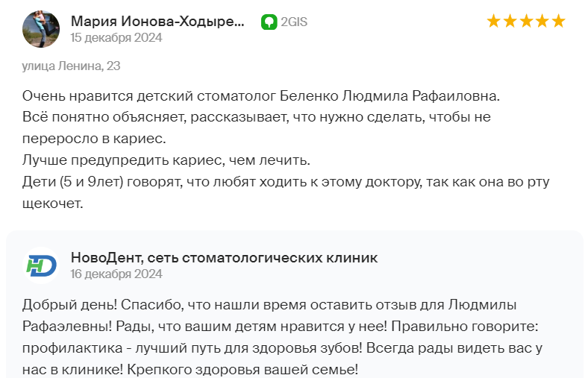Click the fourth rating star

542,21
